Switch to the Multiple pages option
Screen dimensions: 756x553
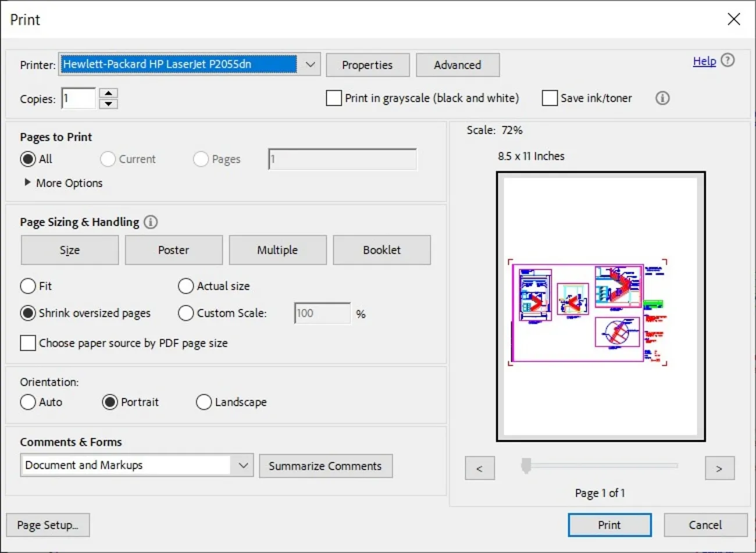click(277, 250)
